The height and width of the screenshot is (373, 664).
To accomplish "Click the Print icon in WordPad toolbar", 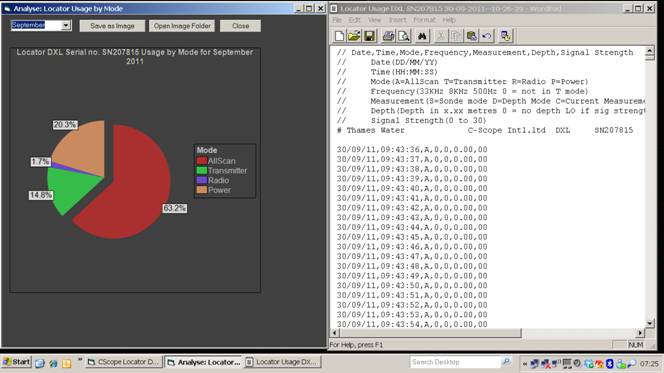I will pos(388,36).
